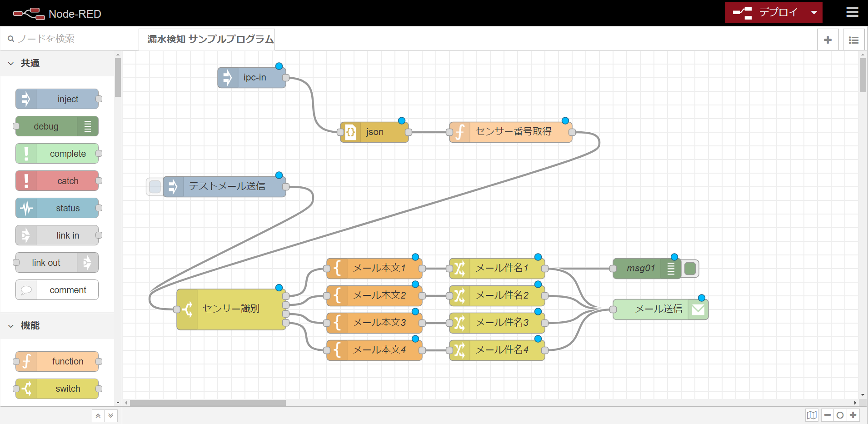Select the メール件名2 change node
The width and height of the screenshot is (868, 424).
[497, 296]
